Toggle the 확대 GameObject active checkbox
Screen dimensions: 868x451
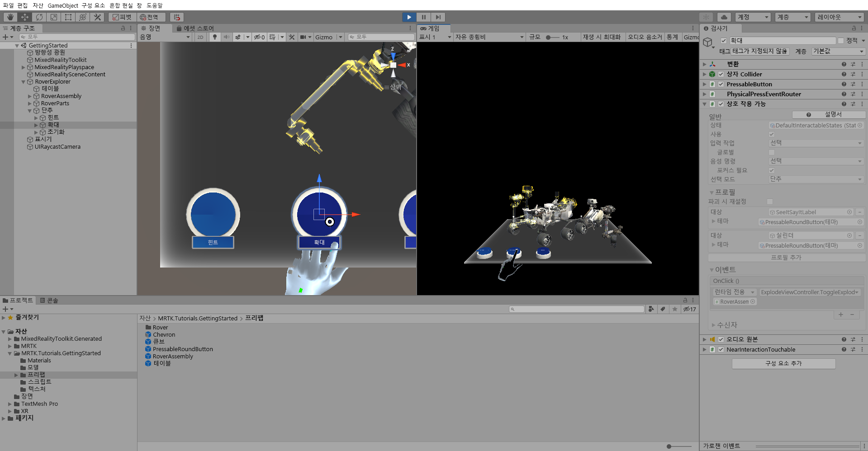point(724,41)
